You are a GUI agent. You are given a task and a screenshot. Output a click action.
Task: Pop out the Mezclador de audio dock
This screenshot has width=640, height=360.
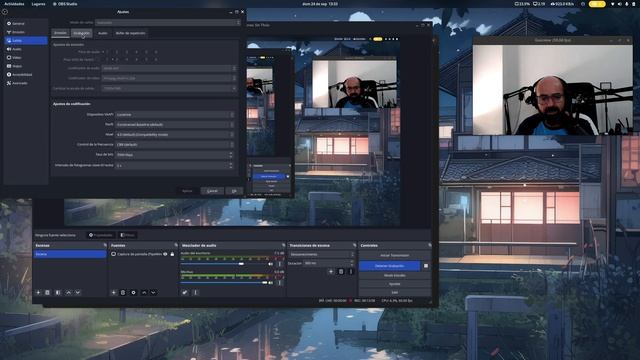(x=284, y=245)
